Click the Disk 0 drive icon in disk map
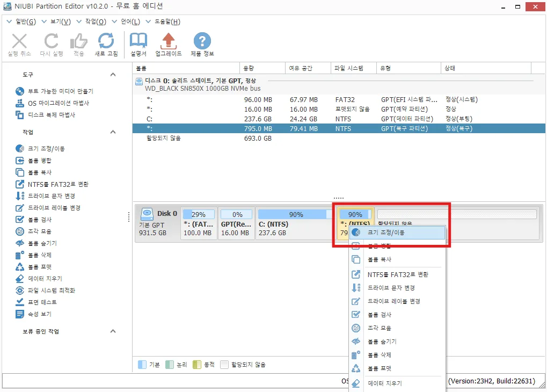The image size is (547, 392). click(147, 213)
